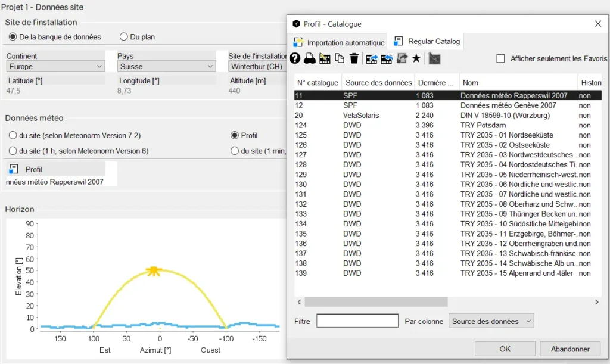Click the help question mark icon

click(295, 58)
